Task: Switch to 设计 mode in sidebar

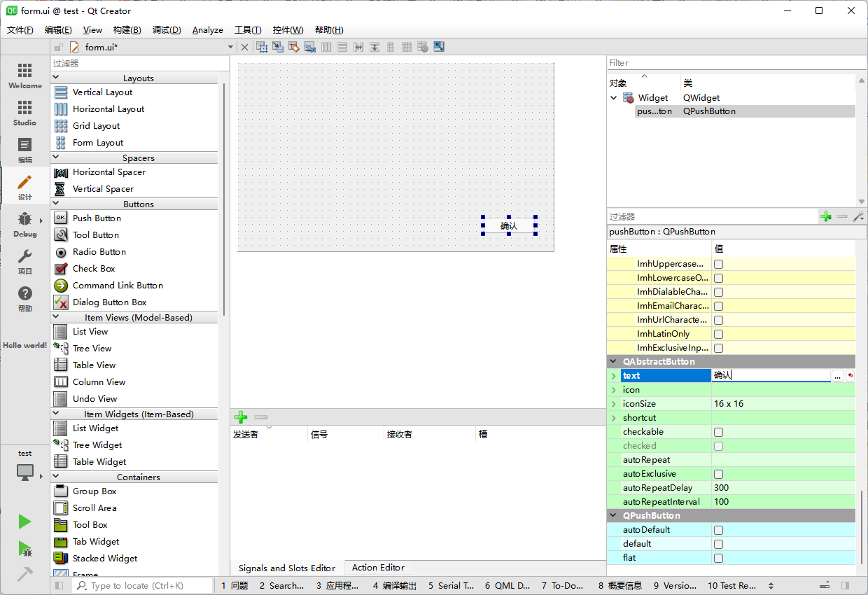Action: (x=25, y=187)
